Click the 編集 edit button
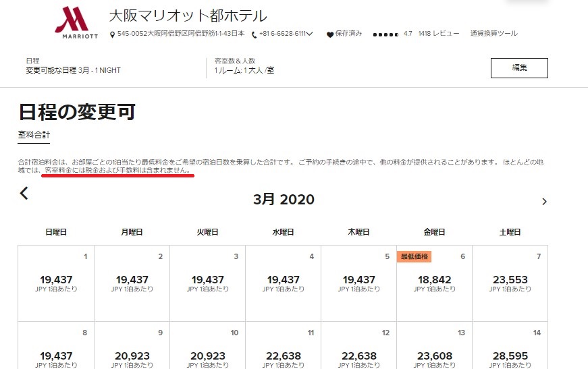The image size is (588, 369). (519, 68)
